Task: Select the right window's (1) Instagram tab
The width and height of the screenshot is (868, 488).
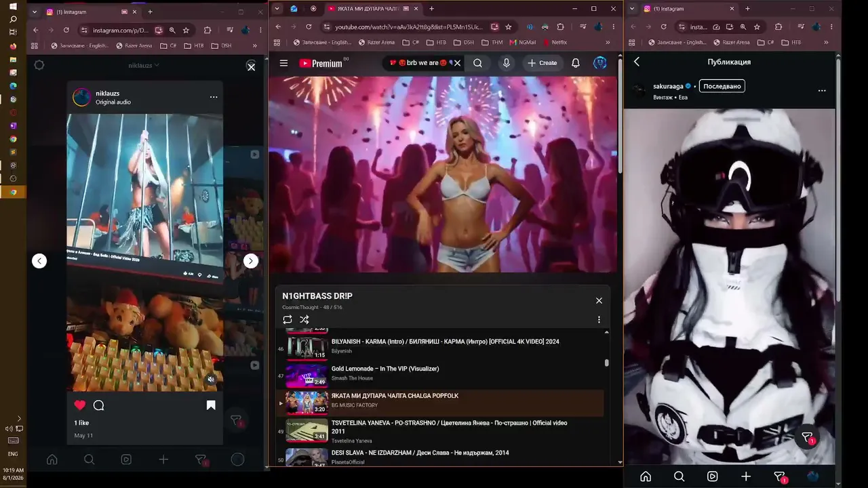Action: click(690, 9)
